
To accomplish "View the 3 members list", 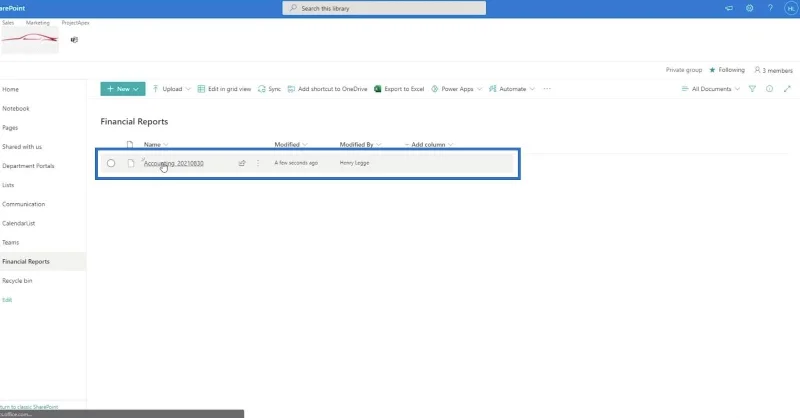I will 773,70.
